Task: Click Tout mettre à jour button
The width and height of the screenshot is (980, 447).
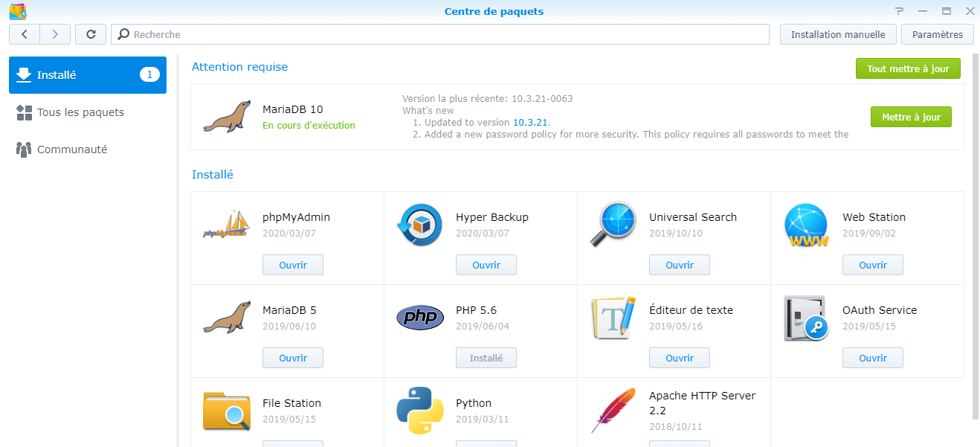Action: [x=908, y=68]
